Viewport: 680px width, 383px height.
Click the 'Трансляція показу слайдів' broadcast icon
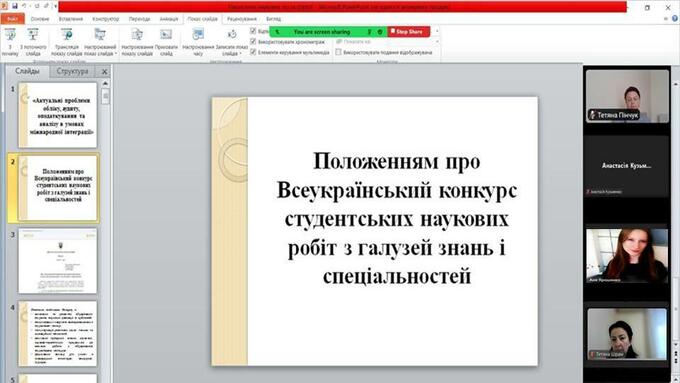click(x=67, y=35)
